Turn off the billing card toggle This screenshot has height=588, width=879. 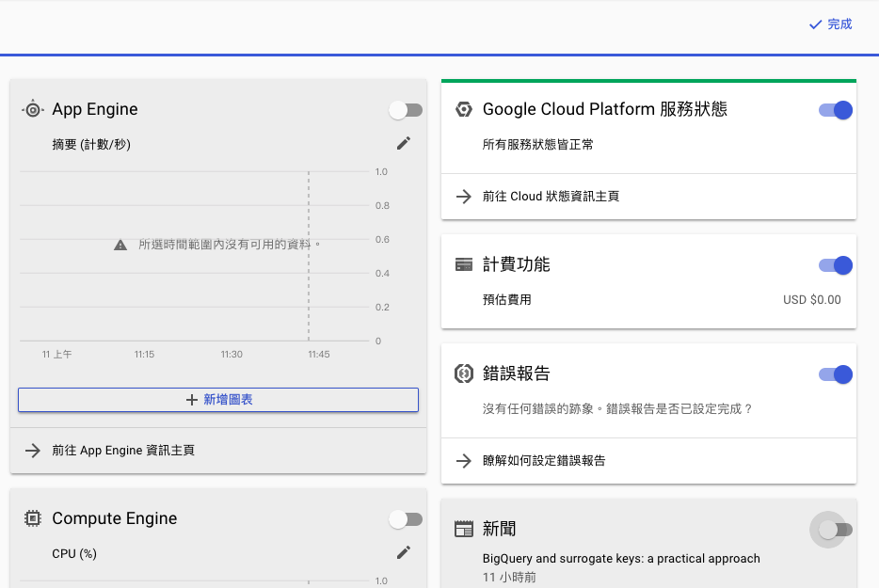(x=836, y=265)
